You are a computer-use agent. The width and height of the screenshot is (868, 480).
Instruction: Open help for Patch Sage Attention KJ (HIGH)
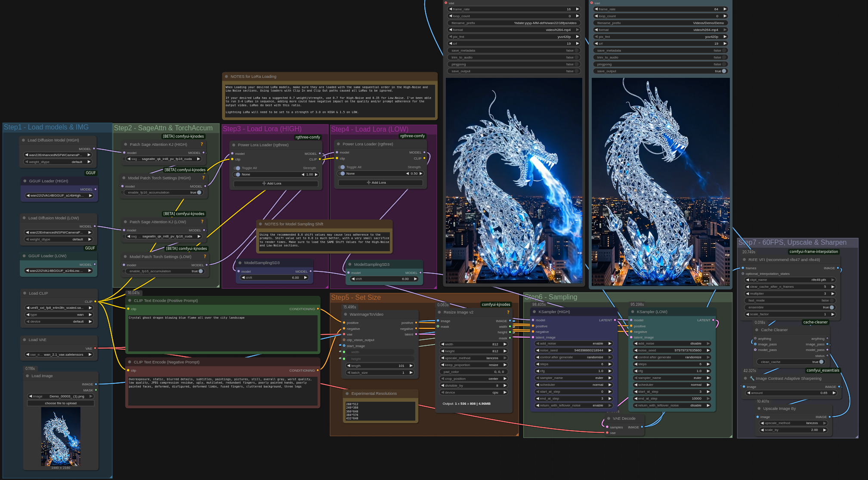(201, 145)
